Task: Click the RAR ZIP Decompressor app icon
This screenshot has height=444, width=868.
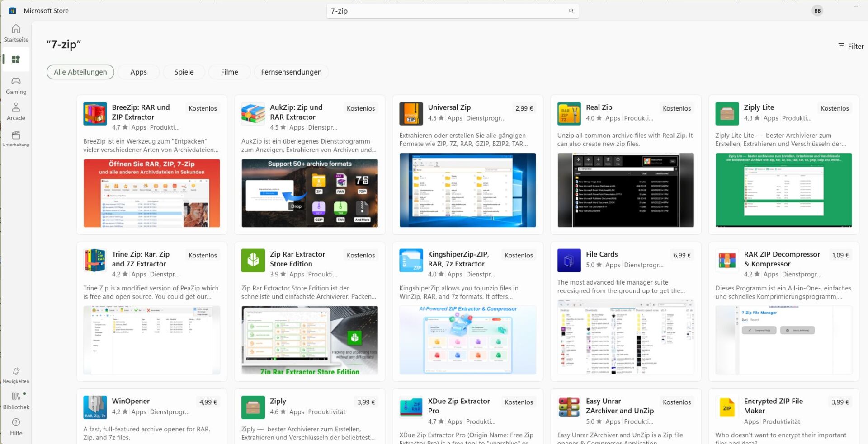Action: click(727, 260)
